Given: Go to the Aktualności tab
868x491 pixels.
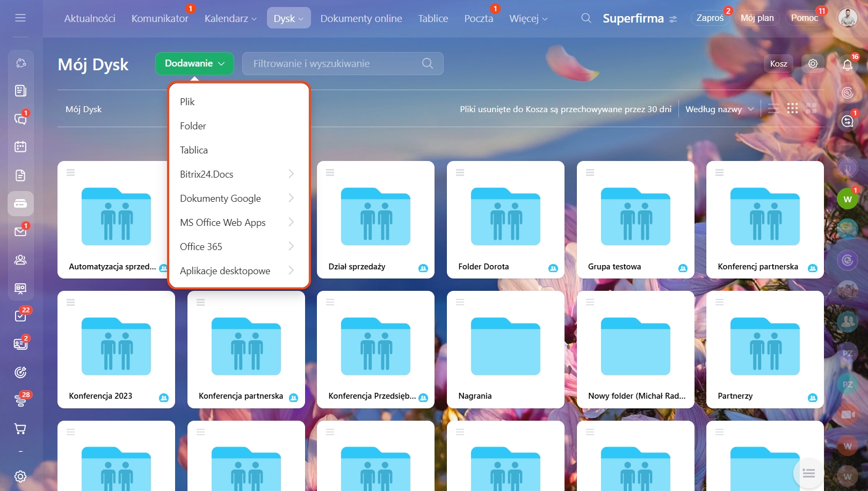Looking at the screenshot, I should (90, 18).
